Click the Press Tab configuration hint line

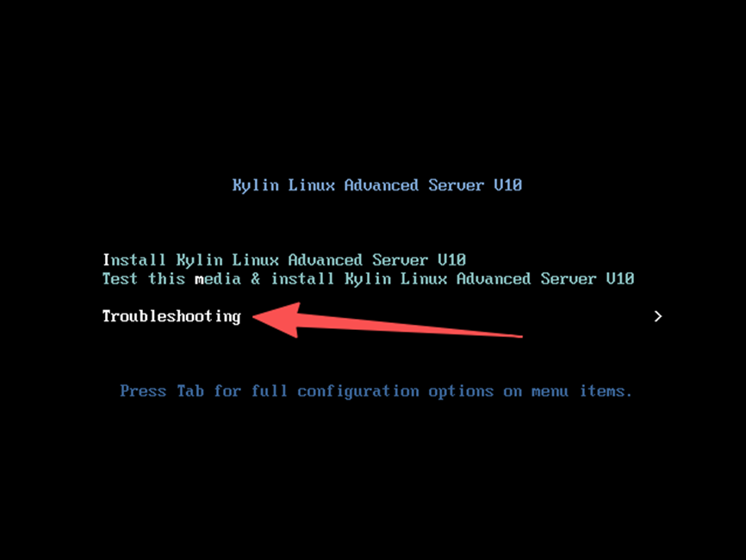(x=376, y=392)
